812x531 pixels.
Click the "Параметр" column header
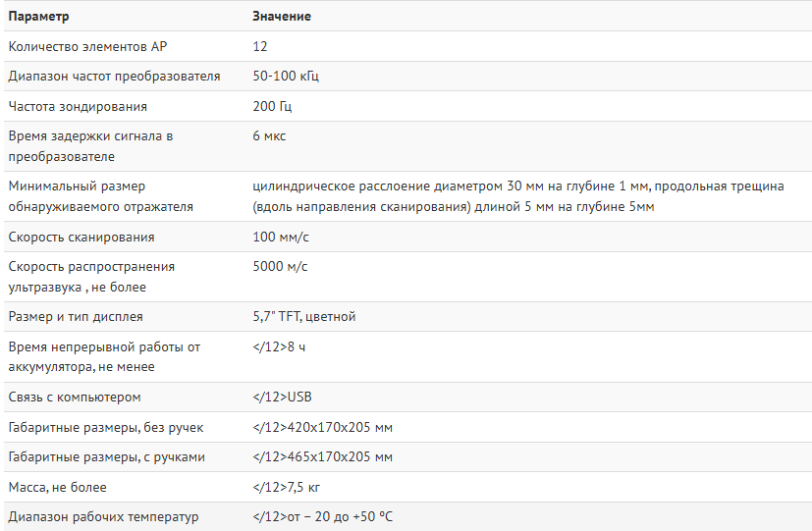38,17
